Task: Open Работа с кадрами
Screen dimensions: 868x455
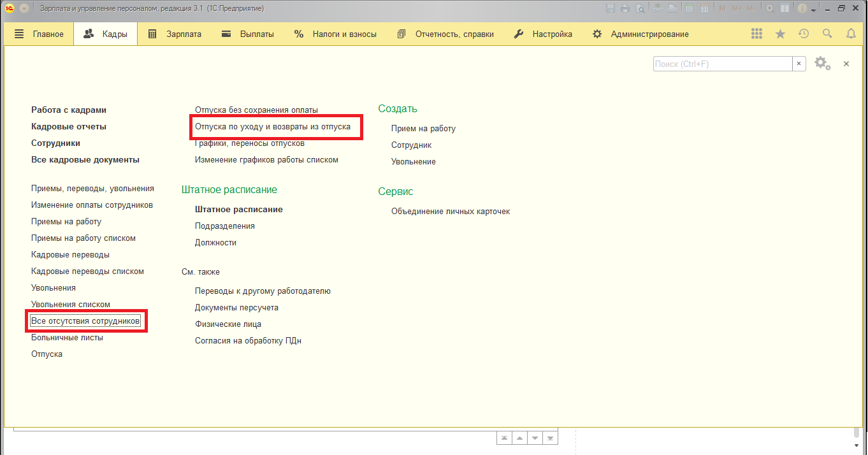Action: (x=69, y=110)
